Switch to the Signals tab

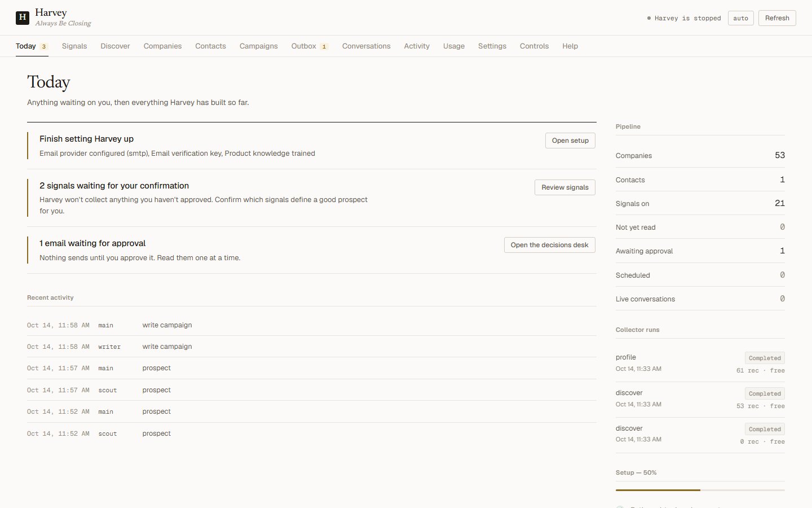[74, 46]
